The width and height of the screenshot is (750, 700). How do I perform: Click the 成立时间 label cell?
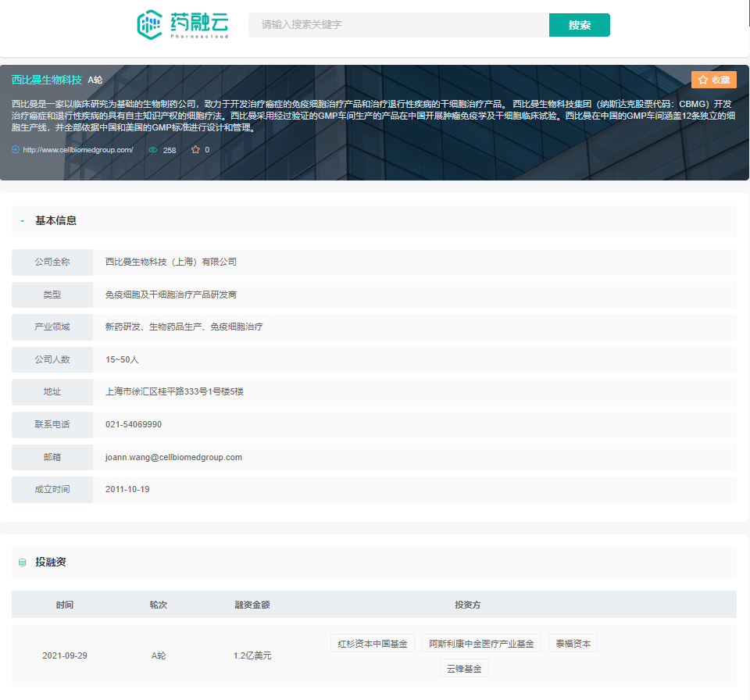(x=52, y=489)
